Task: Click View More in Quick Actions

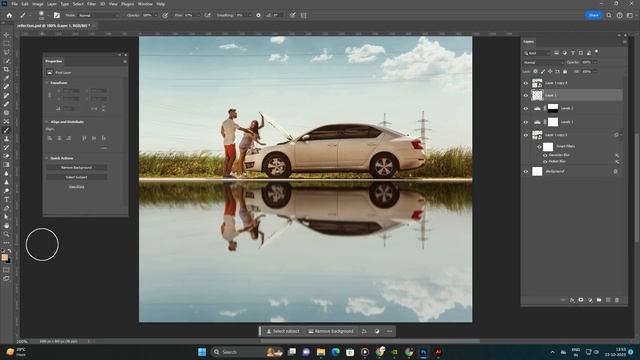Action: [x=77, y=187]
